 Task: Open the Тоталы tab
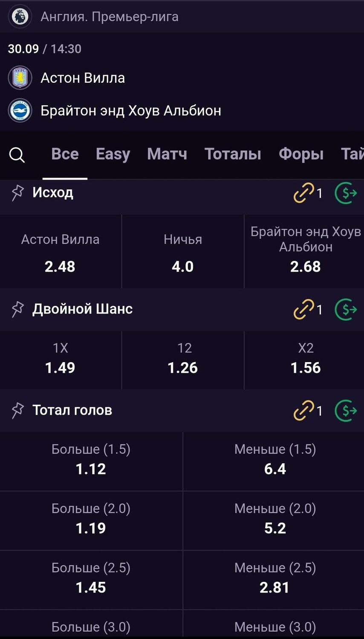pos(233,154)
